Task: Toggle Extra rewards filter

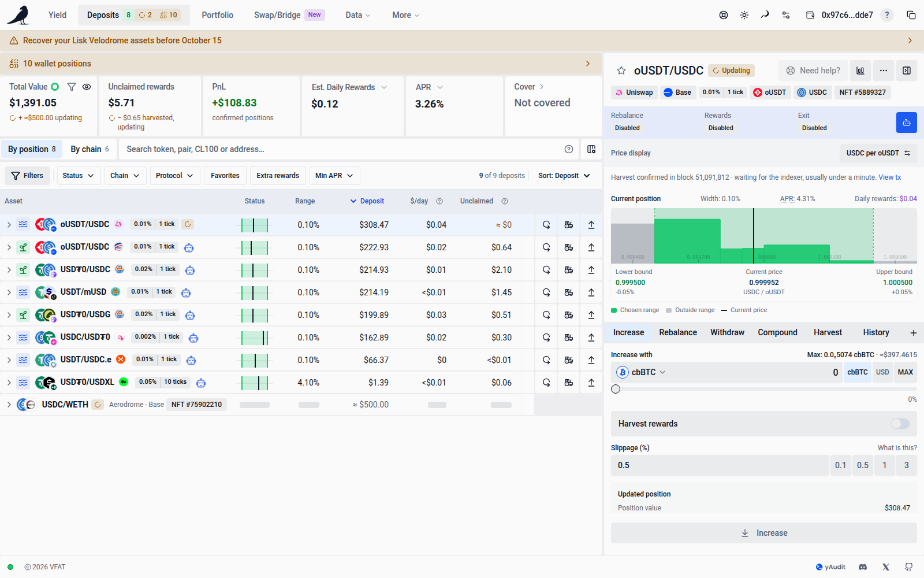Action: [278, 176]
